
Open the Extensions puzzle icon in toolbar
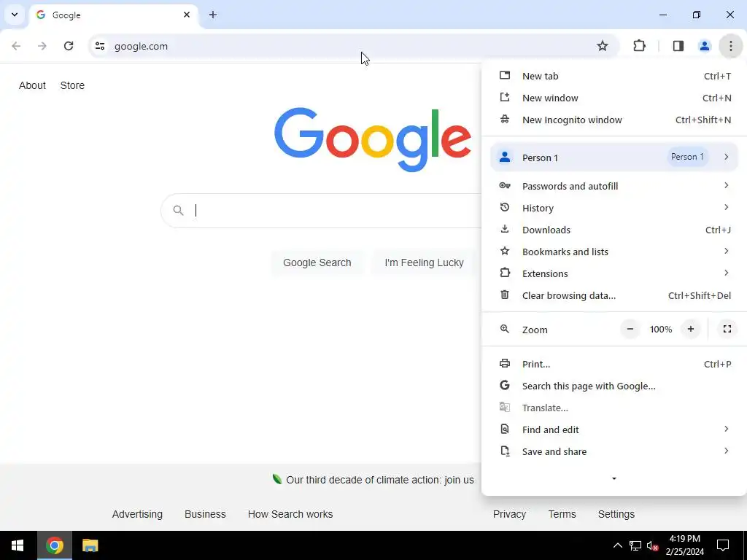[639, 46]
